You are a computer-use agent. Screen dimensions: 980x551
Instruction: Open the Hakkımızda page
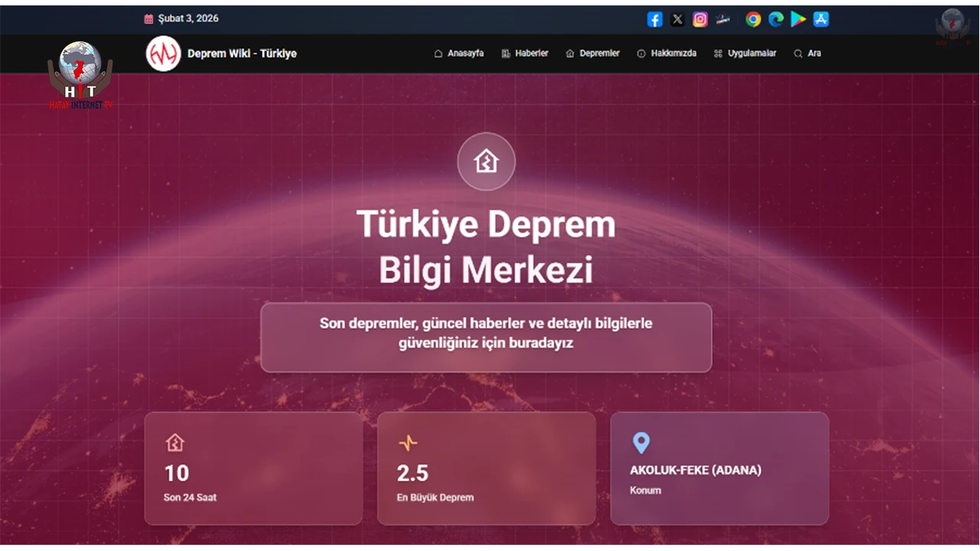coord(666,54)
